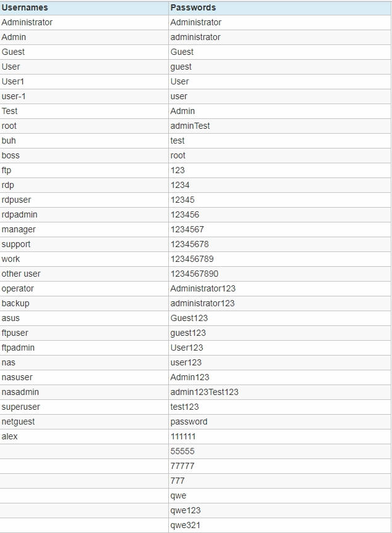Select the Guest123 password cell
Image resolution: width=392 pixels, height=533 pixels.
[279, 318]
